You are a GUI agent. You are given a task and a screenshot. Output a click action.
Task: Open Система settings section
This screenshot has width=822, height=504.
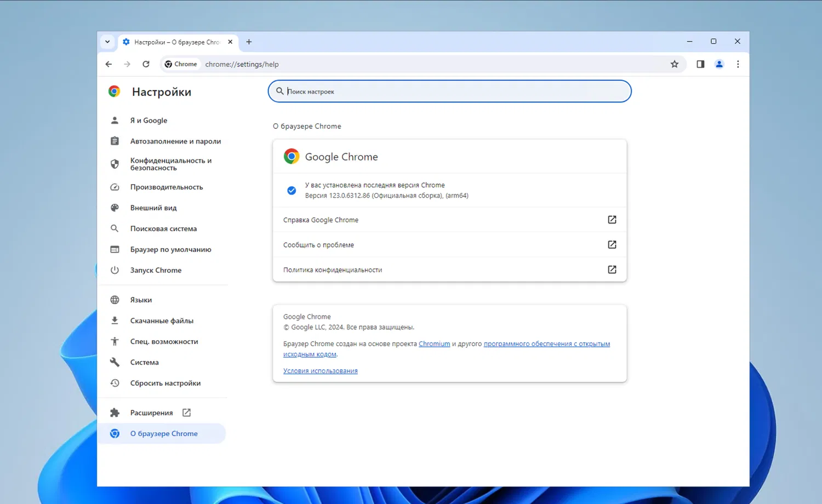(x=144, y=362)
